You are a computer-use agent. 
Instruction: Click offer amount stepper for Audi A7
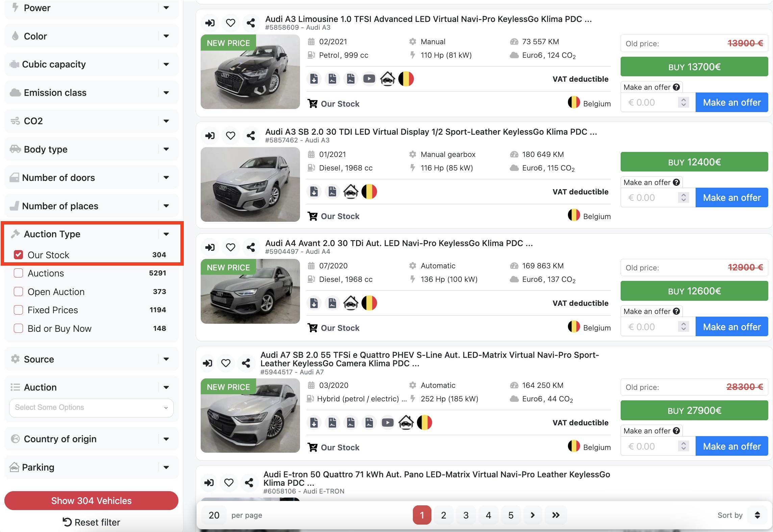pos(683,446)
